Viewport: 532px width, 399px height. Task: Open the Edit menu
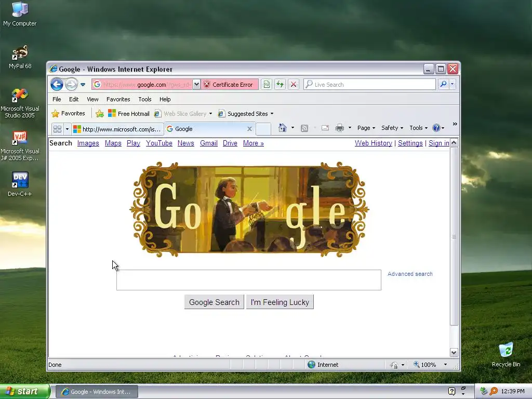coord(74,99)
